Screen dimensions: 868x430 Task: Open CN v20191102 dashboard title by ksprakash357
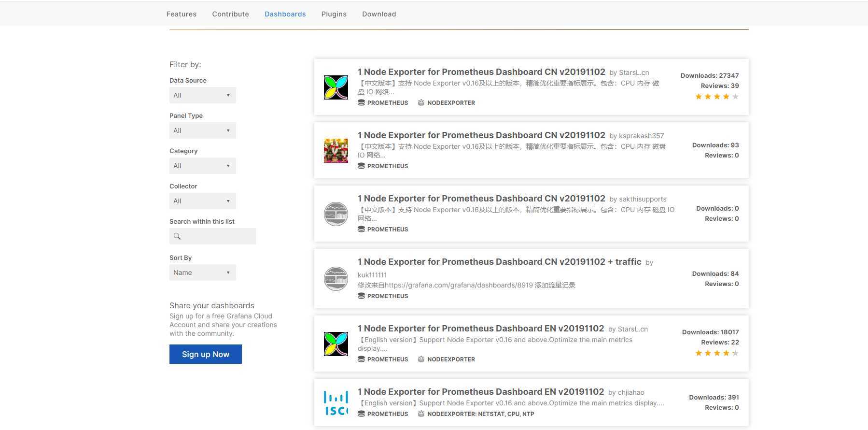481,135
